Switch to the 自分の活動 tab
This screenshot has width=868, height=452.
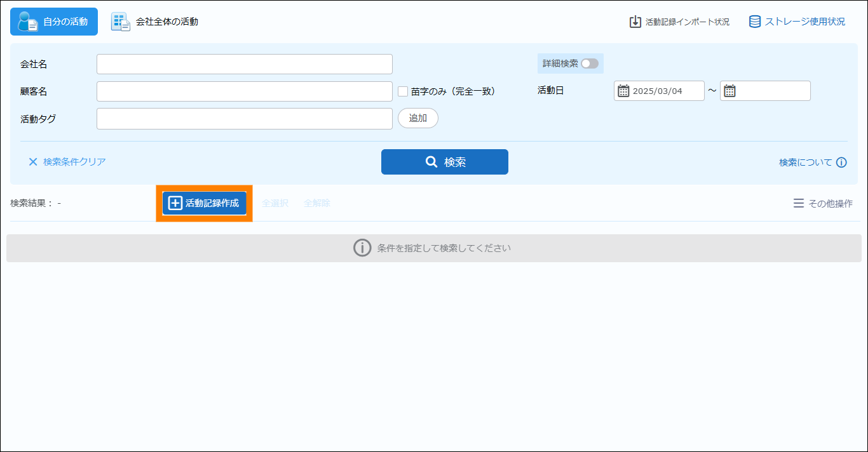(54, 22)
